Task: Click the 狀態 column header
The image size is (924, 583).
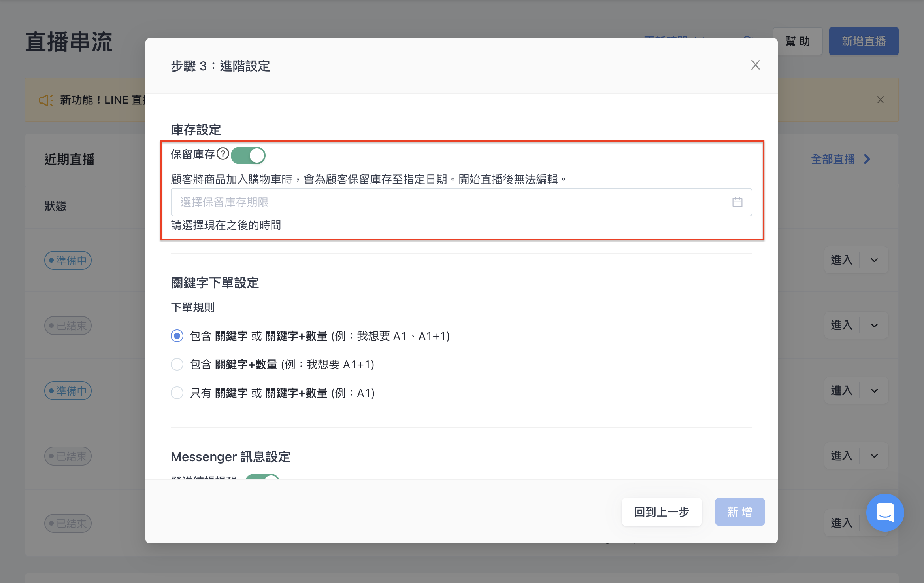Action: tap(55, 206)
